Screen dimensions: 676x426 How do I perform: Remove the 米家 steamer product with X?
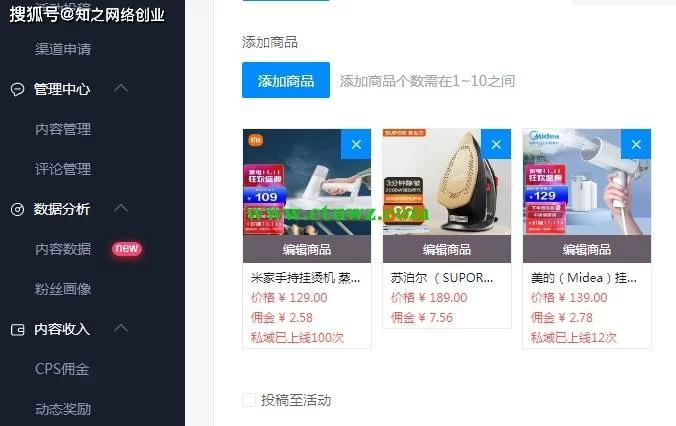click(356, 144)
